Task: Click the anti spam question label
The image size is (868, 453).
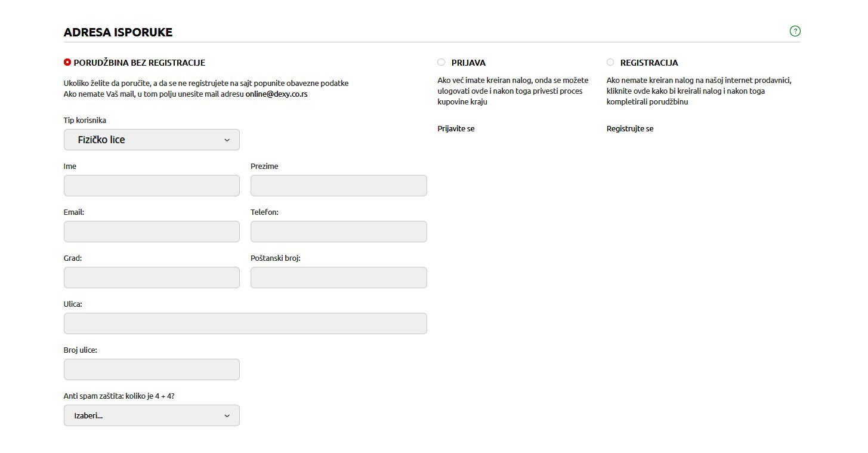Action: 119,396
